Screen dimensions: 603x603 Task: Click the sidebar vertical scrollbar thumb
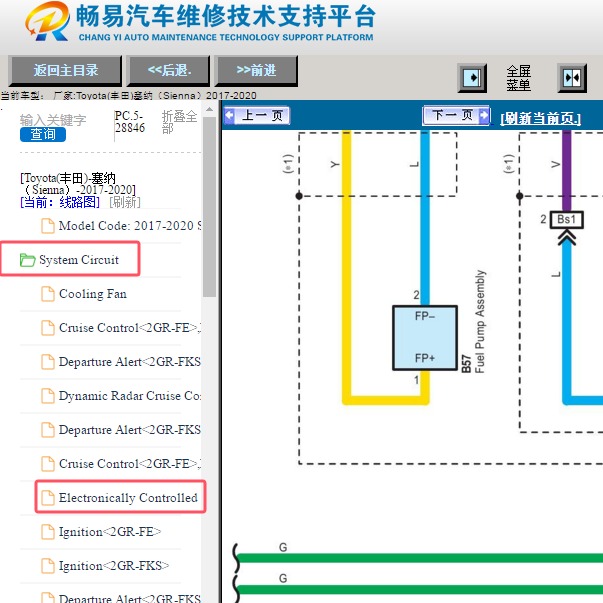(x=210, y=207)
